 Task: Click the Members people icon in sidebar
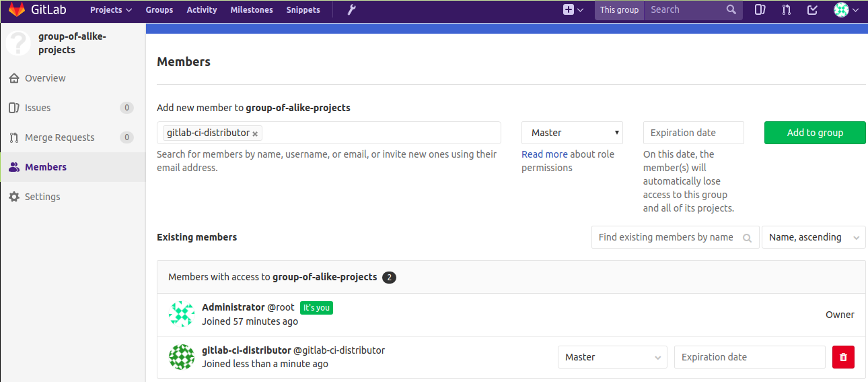point(14,167)
